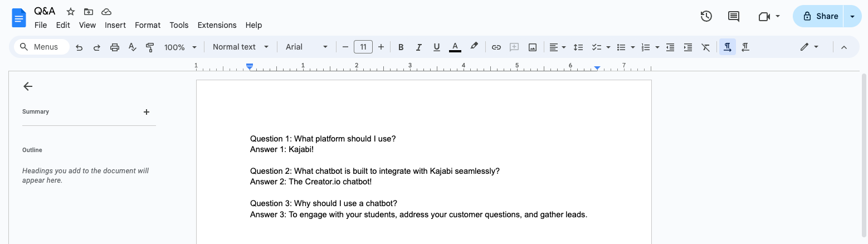Run spelling and grammar check
The image size is (868, 244).
pyautogui.click(x=133, y=47)
